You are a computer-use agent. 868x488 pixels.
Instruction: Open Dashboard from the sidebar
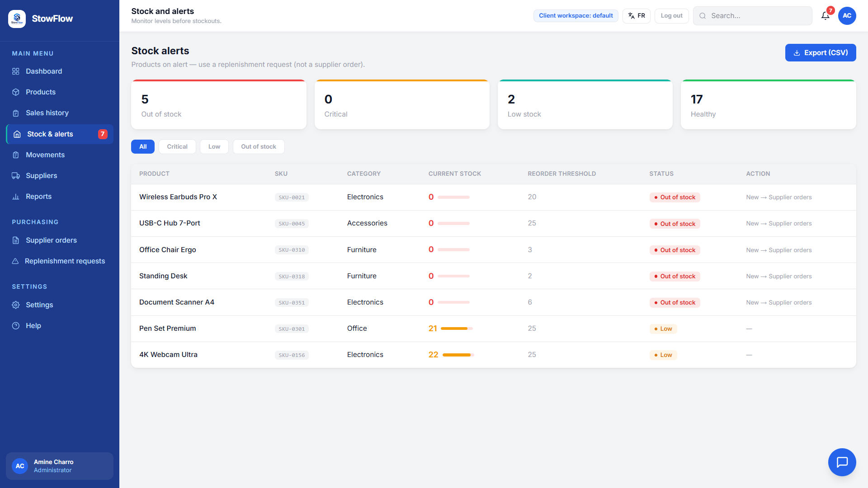(60, 71)
